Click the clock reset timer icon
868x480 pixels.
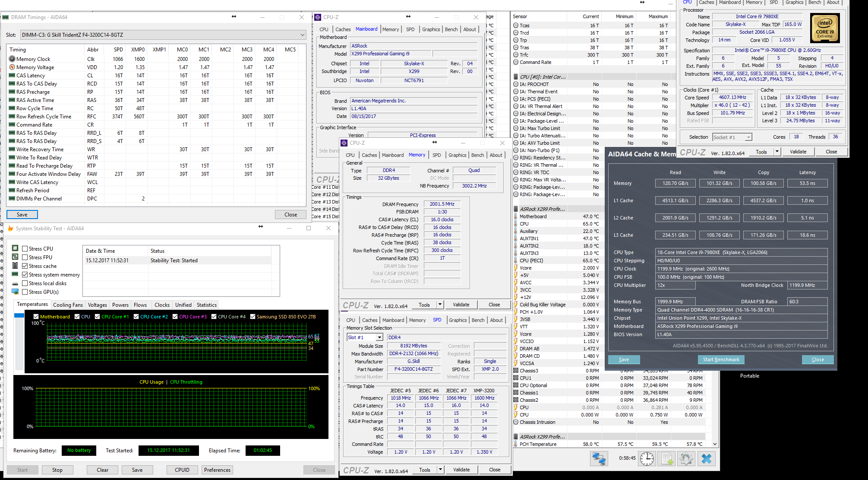pos(647,458)
